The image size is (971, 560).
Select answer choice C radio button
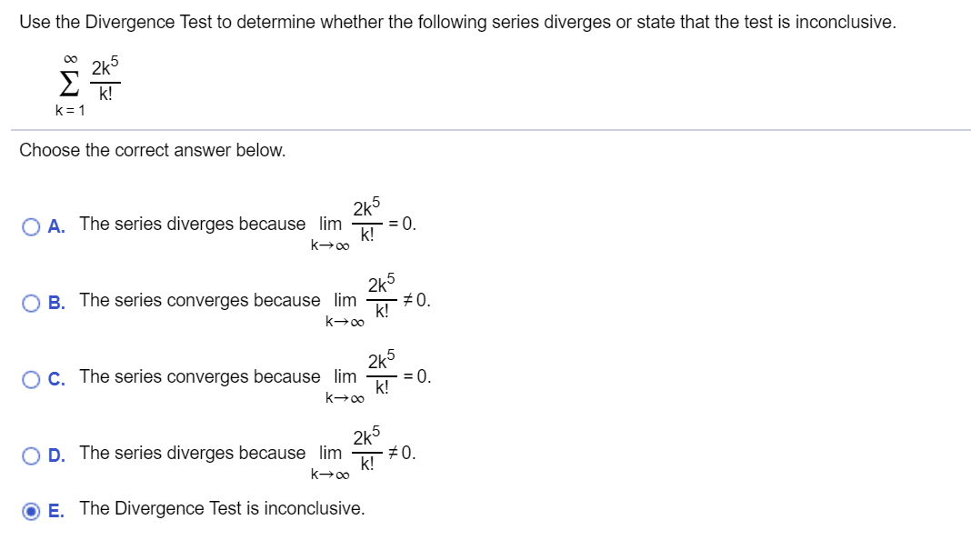[30, 377]
